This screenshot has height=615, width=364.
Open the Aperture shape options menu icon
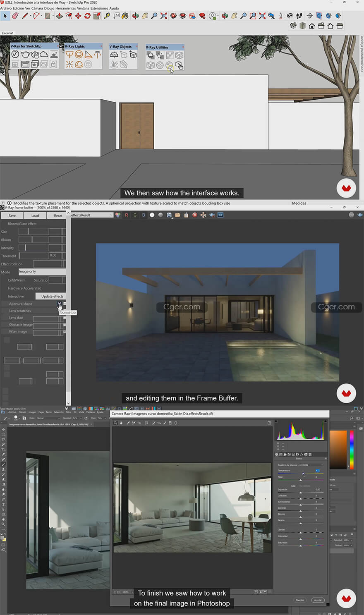(x=65, y=304)
